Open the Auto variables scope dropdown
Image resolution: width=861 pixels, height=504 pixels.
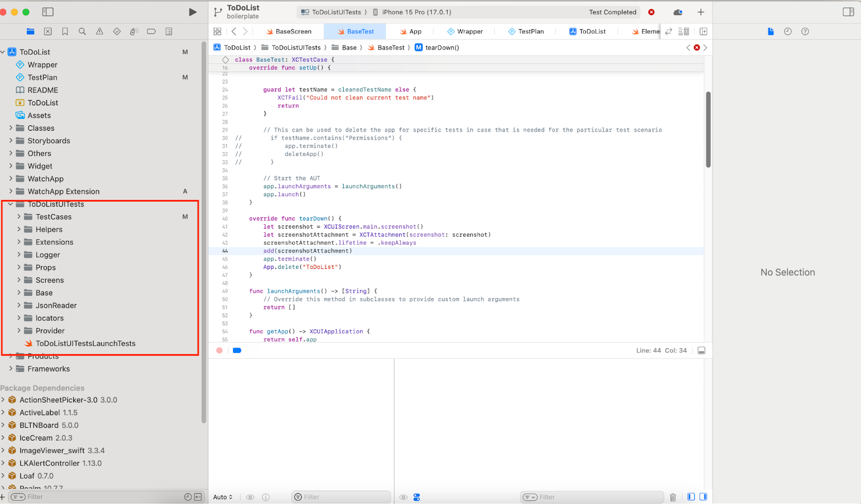(223, 498)
